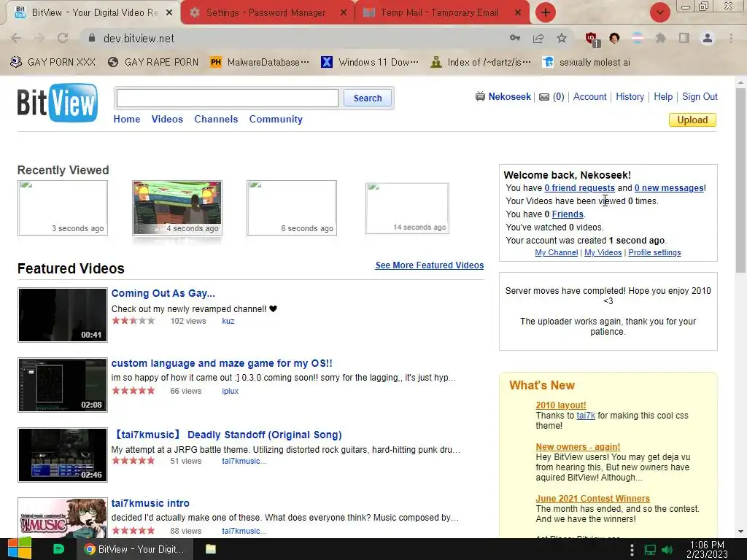Click the volume speaker tray icon
This screenshot has width=747, height=560.
pos(667,550)
